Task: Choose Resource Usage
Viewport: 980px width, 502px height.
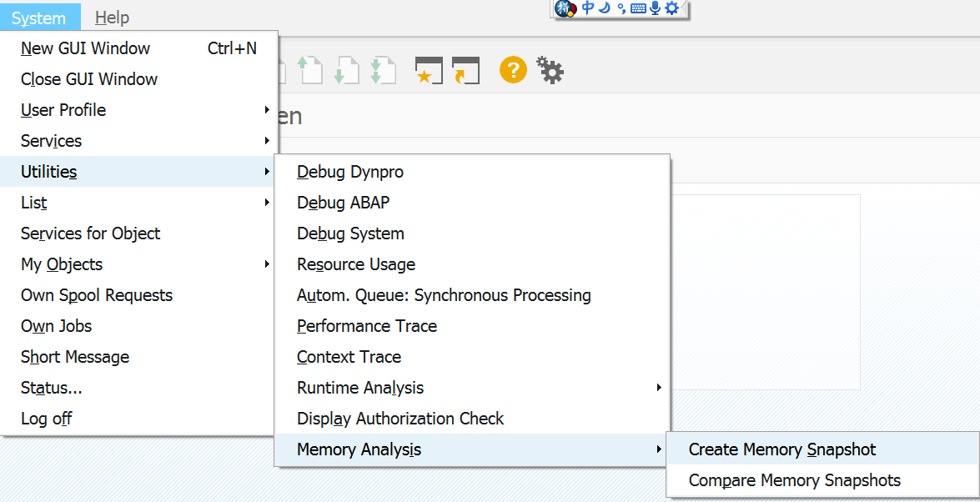Action: (x=473, y=264)
